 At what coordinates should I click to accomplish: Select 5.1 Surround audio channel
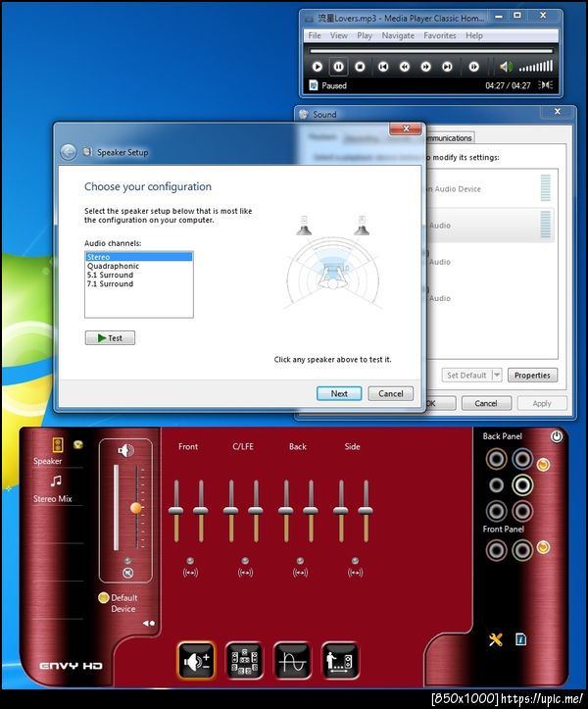(139, 275)
